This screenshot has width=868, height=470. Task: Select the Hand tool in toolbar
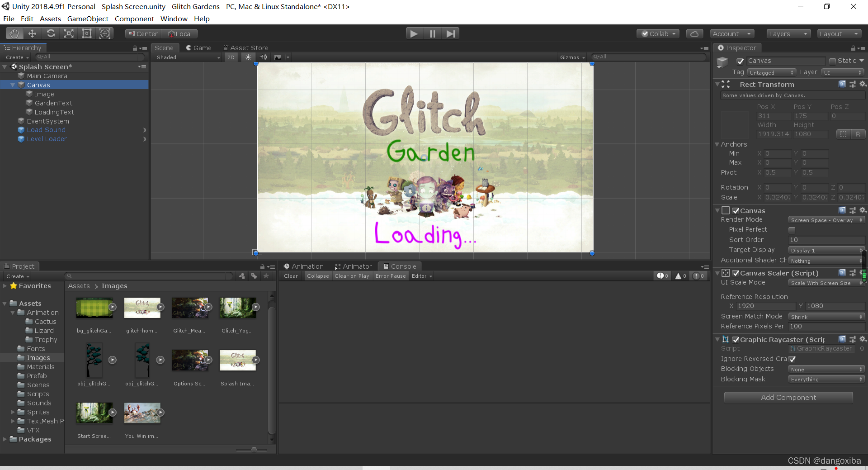pyautogui.click(x=14, y=33)
